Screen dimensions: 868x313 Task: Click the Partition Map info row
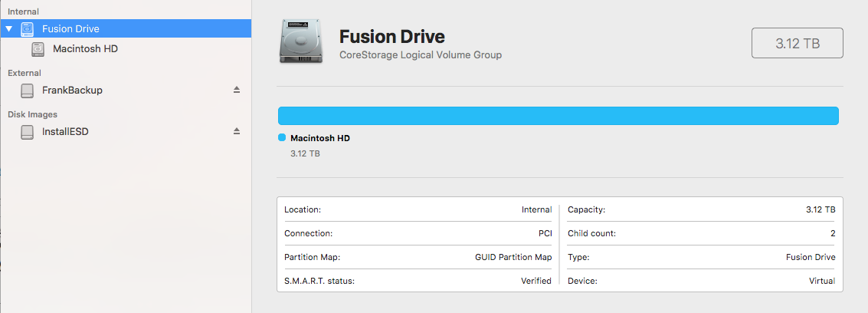(418, 257)
